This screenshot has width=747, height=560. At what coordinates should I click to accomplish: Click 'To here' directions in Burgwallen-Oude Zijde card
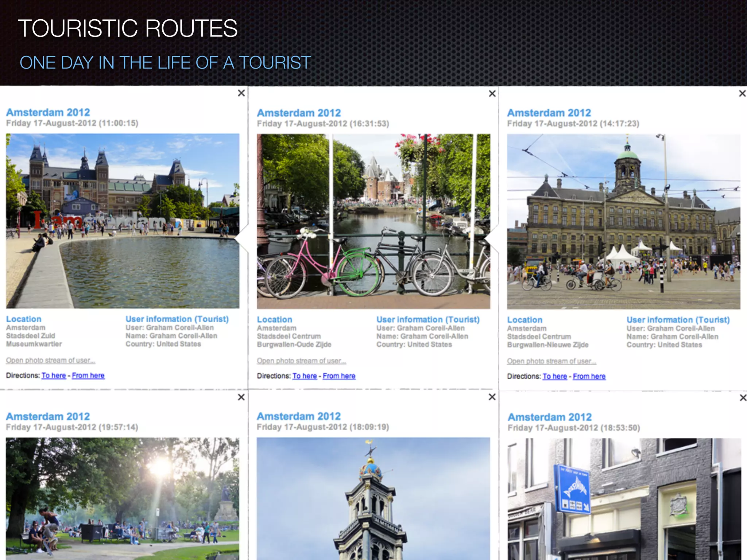(x=305, y=376)
